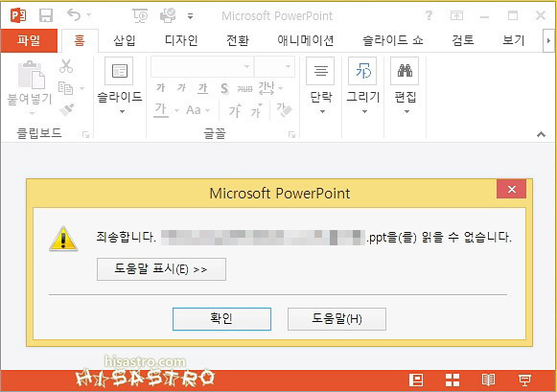Save the presentation with the floppy icon
The width and height of the screenshot is (557, 392).
(x=46, y=15)
